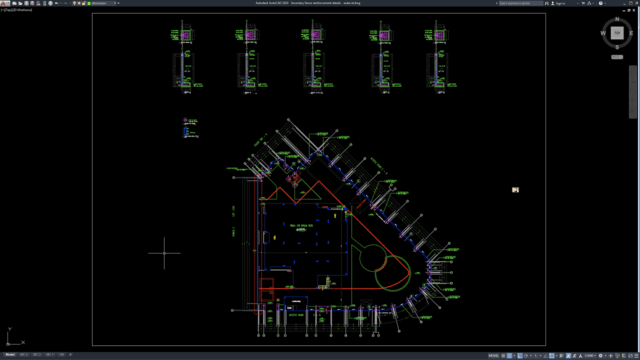Click the S direction on ViewCube compass
The height and width of the screenshot is (360, 640).
pos(617,47)
